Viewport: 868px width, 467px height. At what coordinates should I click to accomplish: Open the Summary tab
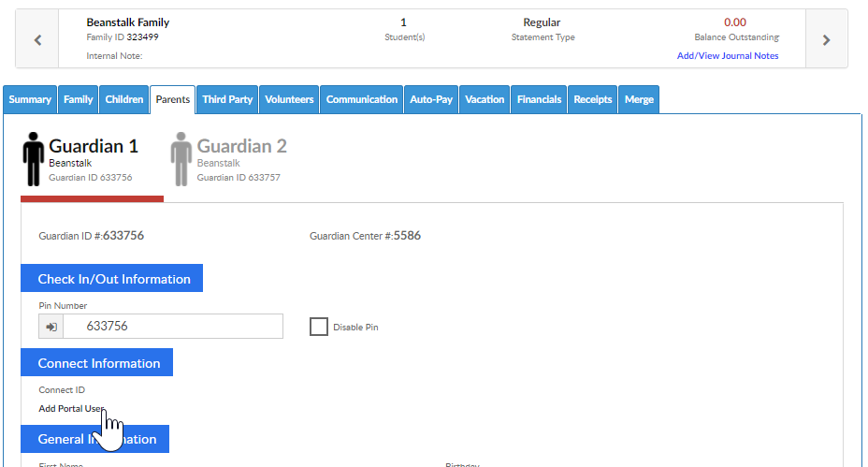(30, 100)
